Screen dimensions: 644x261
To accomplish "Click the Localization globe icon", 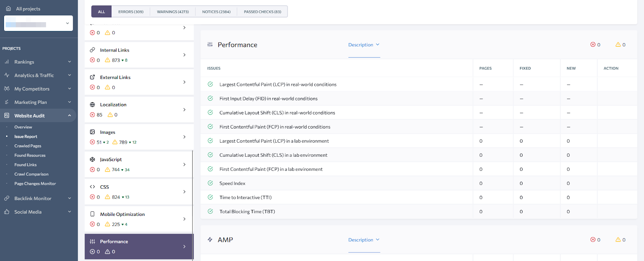I will [x=93, y=105].
